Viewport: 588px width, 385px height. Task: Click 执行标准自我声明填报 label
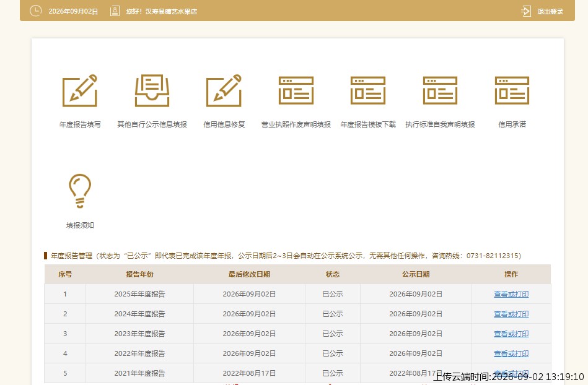click(440, 124)
